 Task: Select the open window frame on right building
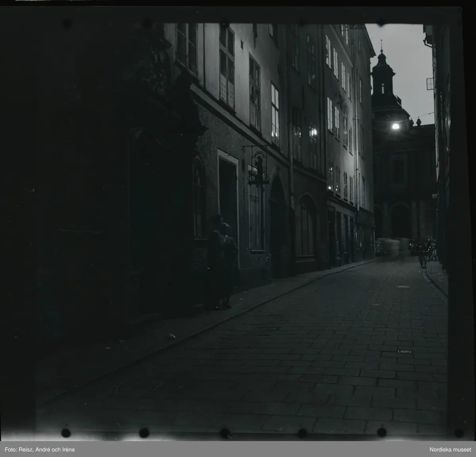pos(430,83)
